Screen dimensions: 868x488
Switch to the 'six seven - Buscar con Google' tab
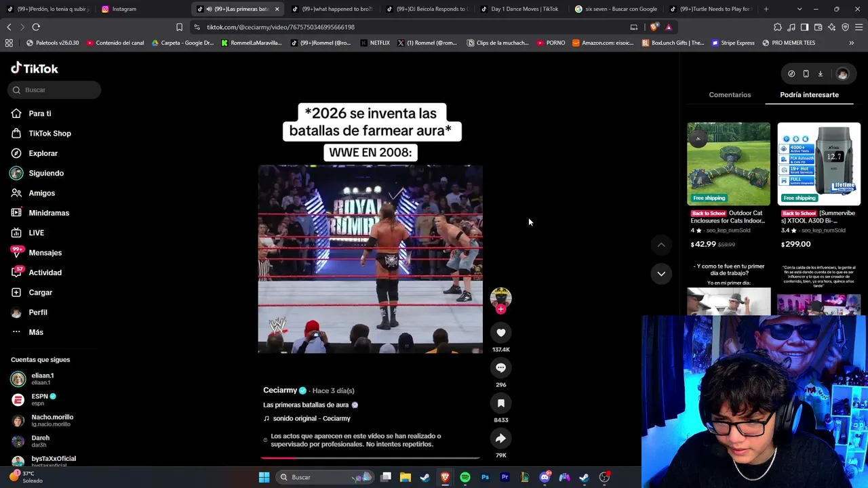pyautogui.click(x=617, y=9)
